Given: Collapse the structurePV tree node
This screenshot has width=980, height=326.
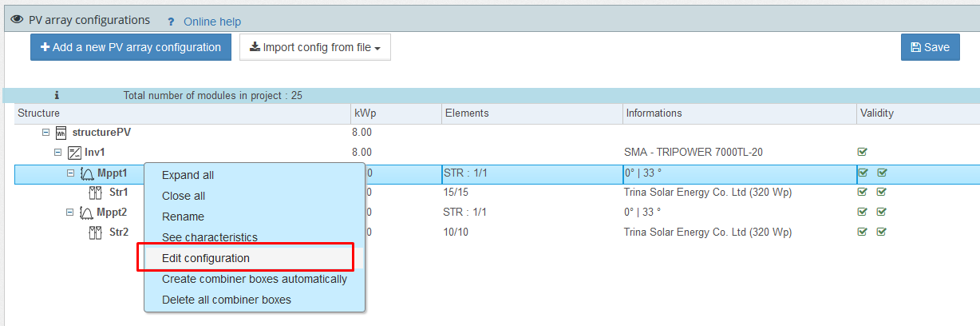Looking at the screenshot, I should 46,132.
